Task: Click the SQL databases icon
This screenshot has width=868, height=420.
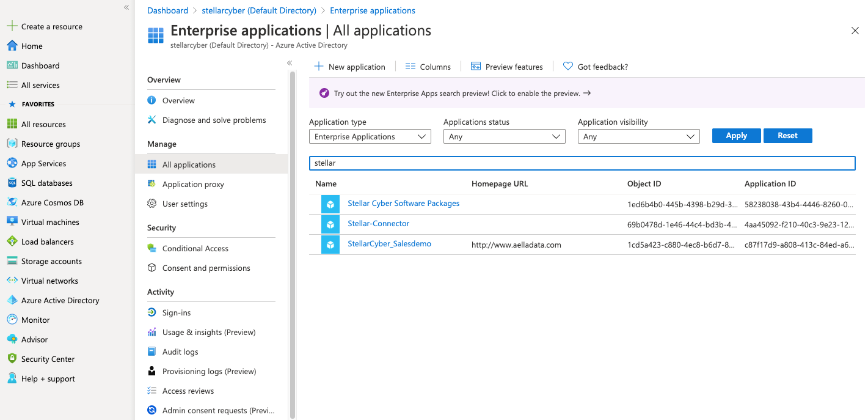Action: [x=12, y=183]
